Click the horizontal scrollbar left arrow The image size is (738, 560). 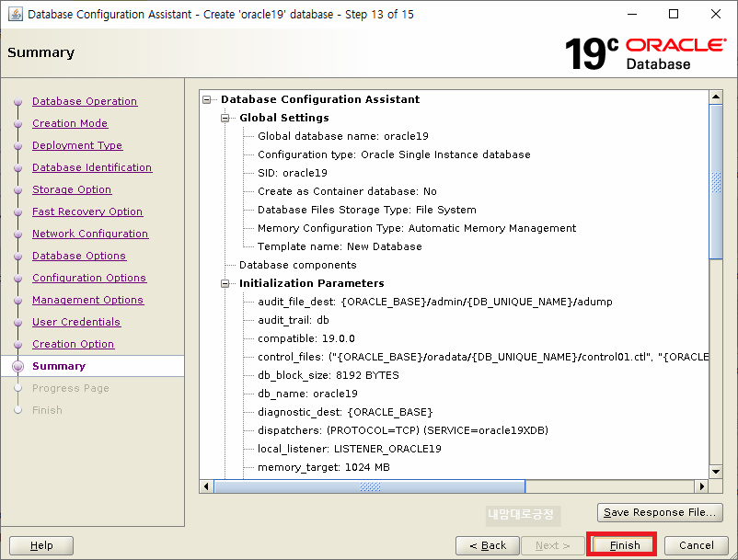[206, 486]
